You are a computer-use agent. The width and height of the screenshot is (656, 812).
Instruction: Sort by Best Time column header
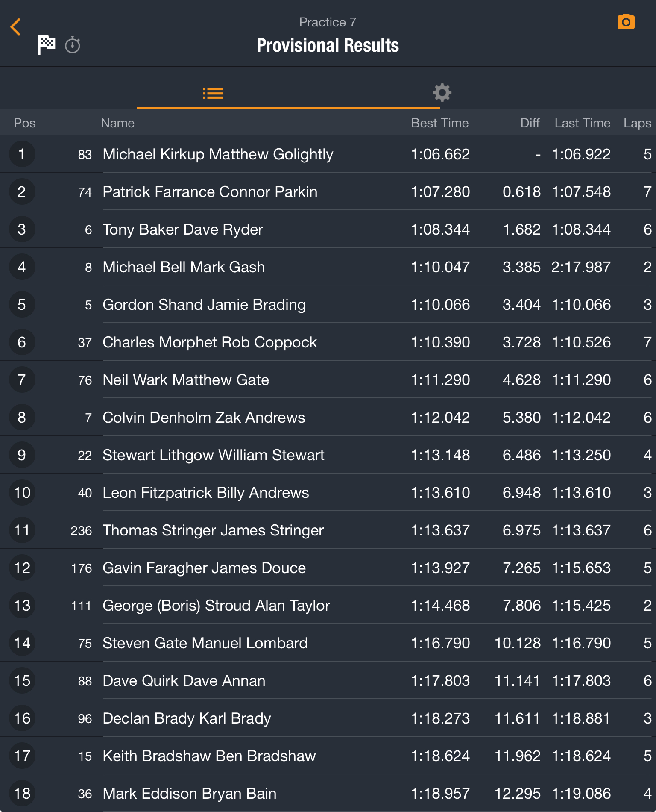(x=440, y=123)
